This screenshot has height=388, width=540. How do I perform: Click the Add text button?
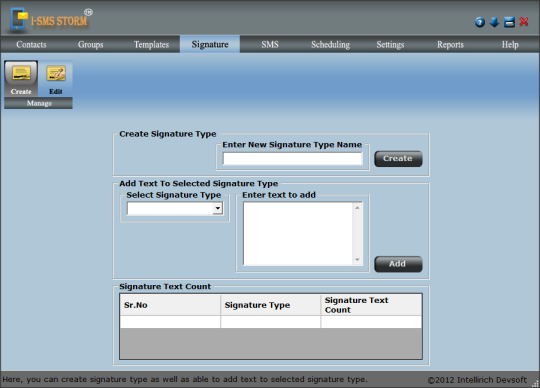(x=398, y=264)
